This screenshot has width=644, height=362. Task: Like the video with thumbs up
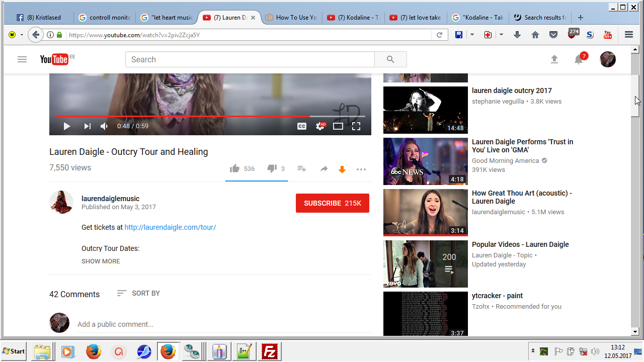(234, 169)
